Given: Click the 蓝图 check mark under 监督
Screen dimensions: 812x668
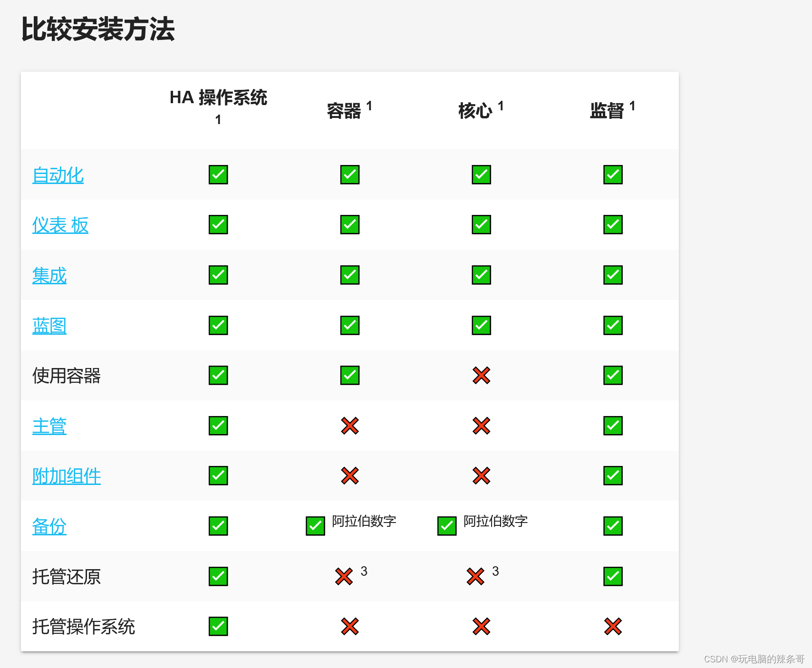Looking at the screenshot, I should tap(613, 325).
